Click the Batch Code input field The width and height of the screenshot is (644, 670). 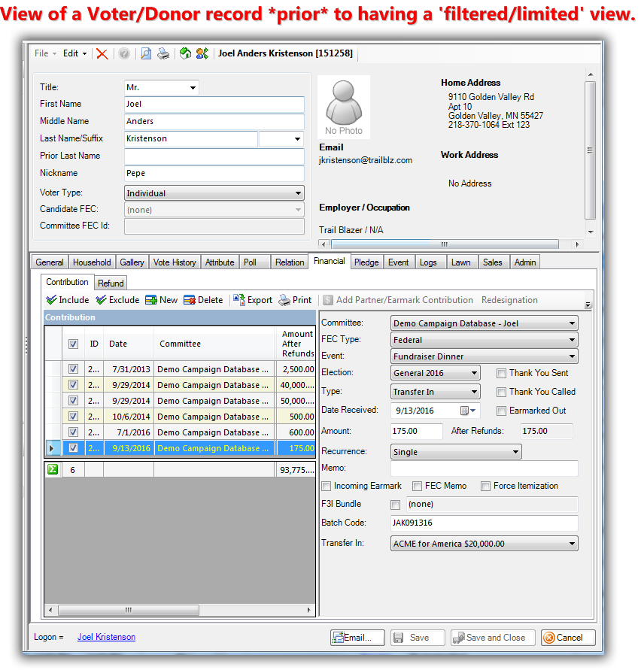tap(484, 523)
